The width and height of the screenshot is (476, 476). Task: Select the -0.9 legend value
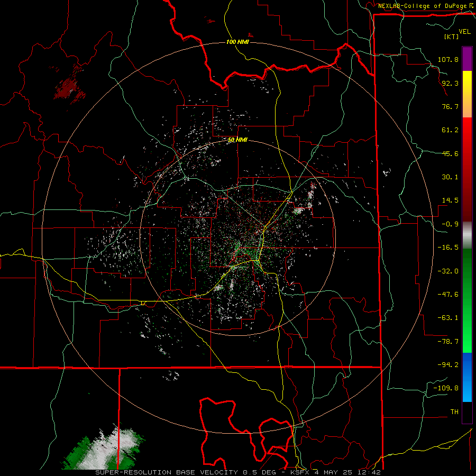pos(450,224)
